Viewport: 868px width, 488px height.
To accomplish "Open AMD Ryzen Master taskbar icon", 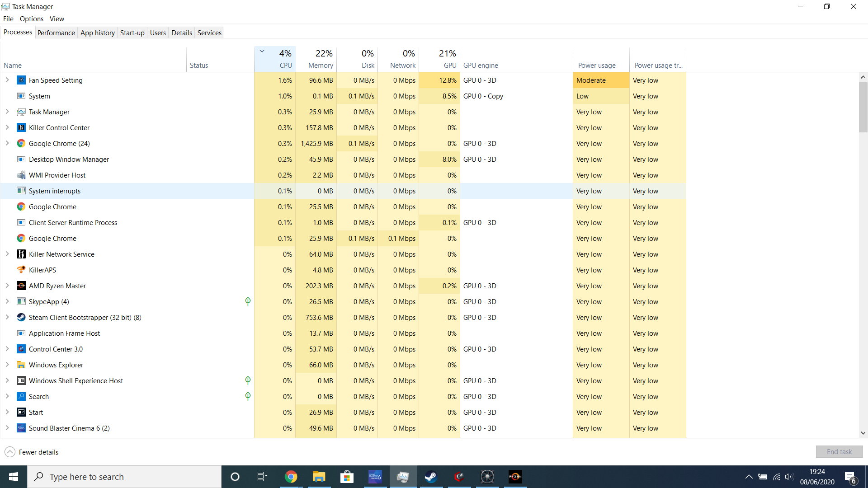I will 515,477.
